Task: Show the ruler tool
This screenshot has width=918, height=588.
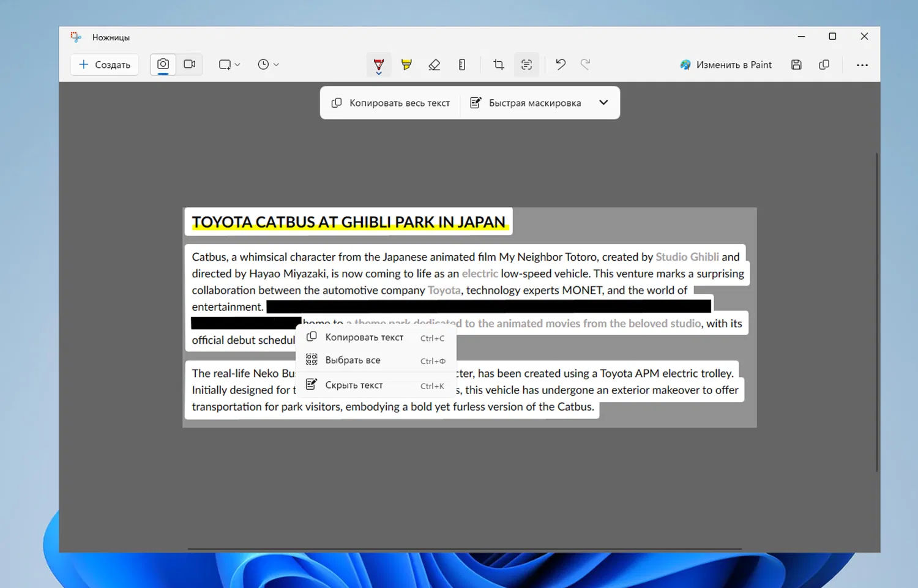Action: (x=462, y=64)
